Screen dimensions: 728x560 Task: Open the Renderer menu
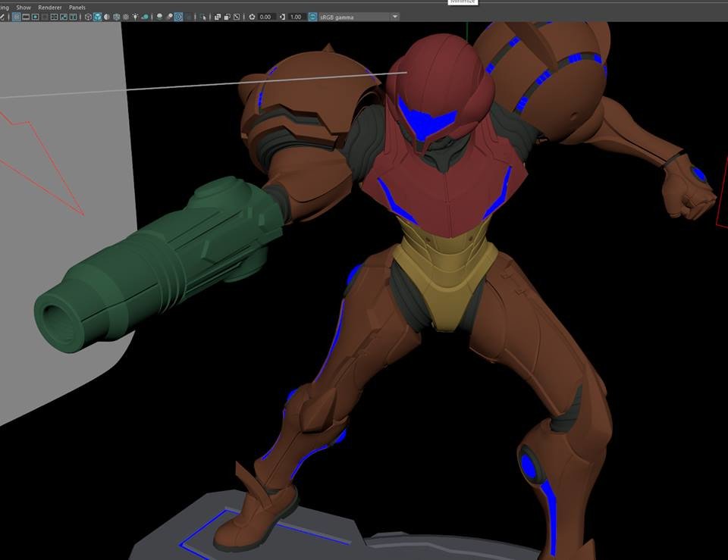click(50, 8)
